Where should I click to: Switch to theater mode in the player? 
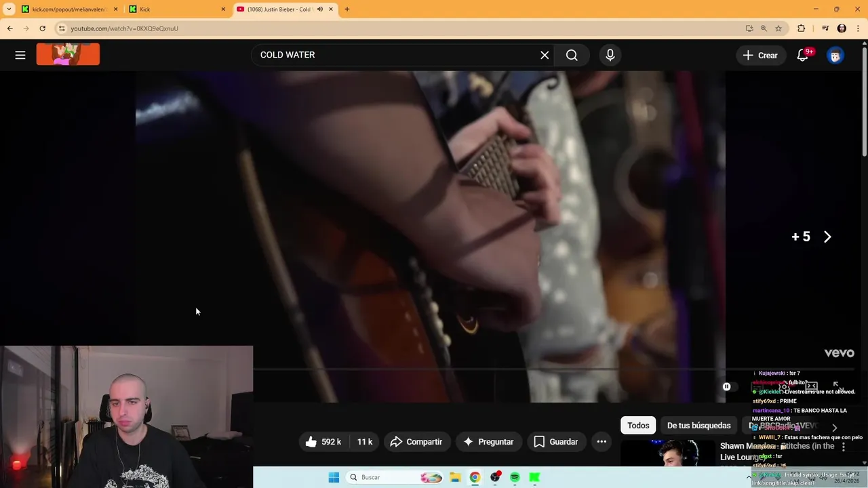(x=811, y=386)
